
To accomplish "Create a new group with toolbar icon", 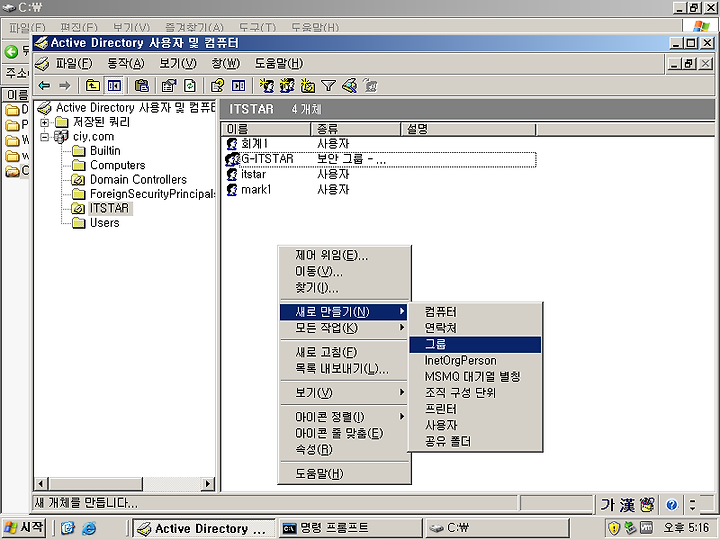I will (x=287, y=85).
